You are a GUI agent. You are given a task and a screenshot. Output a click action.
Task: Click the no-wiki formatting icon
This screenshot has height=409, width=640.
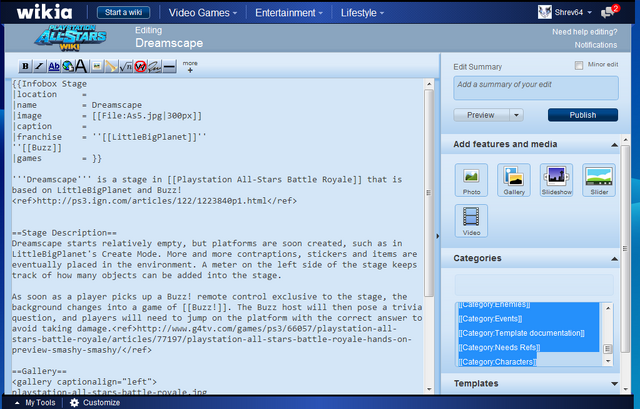[x=140, y=66]
